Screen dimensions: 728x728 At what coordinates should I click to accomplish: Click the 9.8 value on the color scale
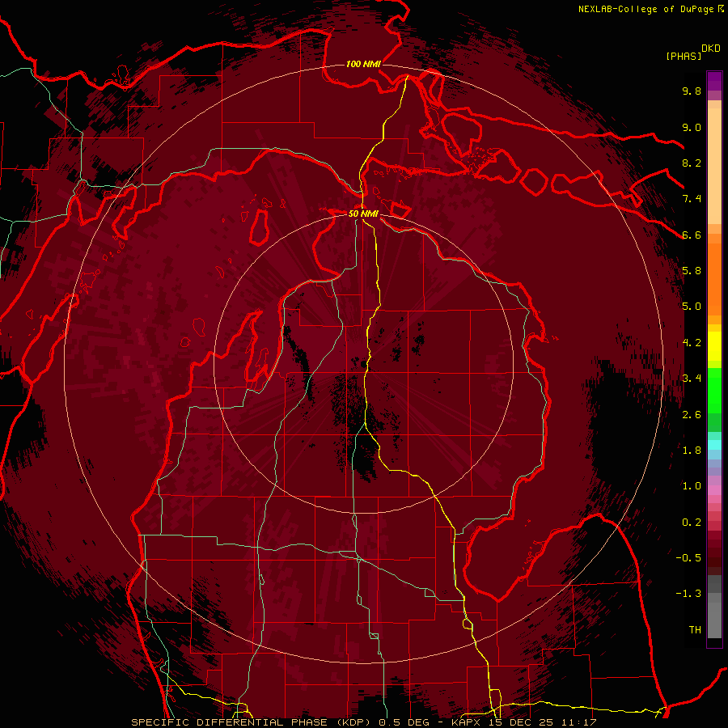pos(692,91)
